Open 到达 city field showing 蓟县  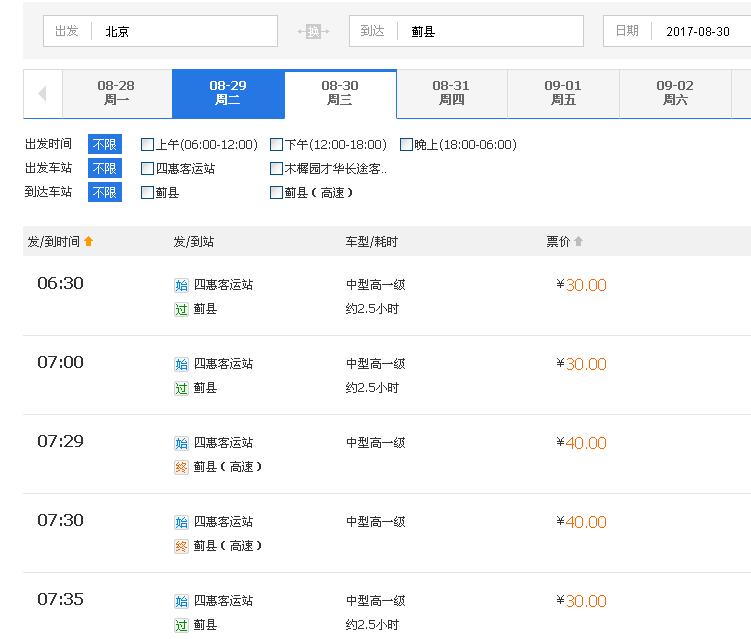coord(467,31)
